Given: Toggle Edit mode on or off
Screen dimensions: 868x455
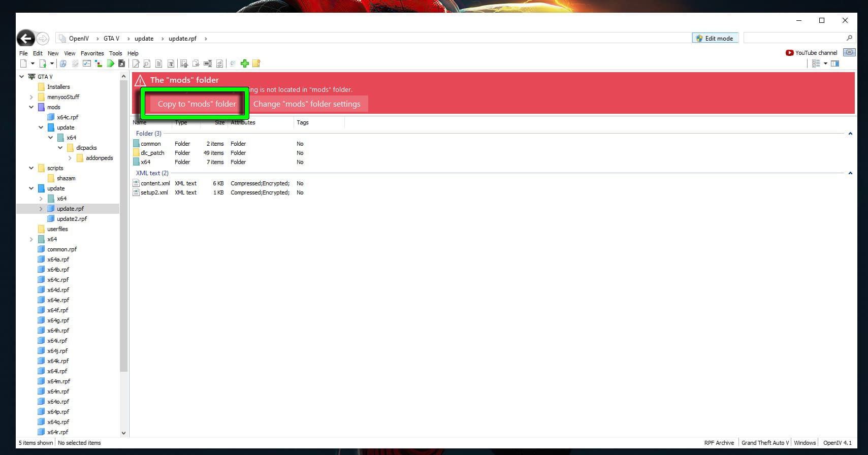Looking at the screenshot, I should point(715,38).
